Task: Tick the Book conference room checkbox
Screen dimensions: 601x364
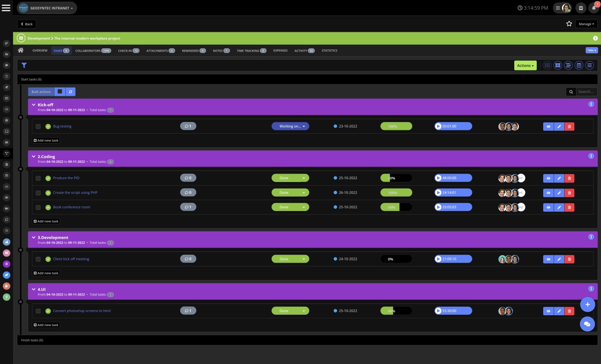Action: pos(38,207)
